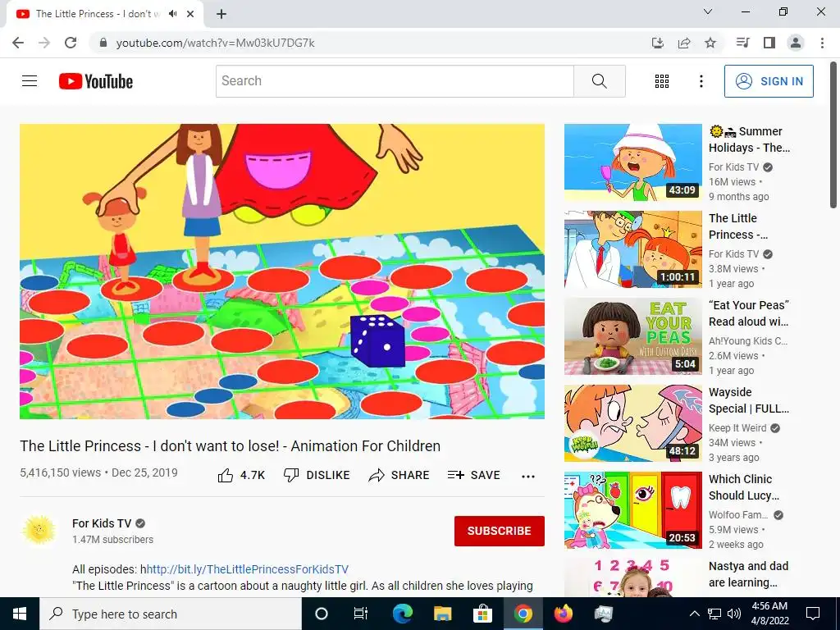Open Task View on taskbar
Viewport: 840px width, 630px height.
(x=361, y=614)
